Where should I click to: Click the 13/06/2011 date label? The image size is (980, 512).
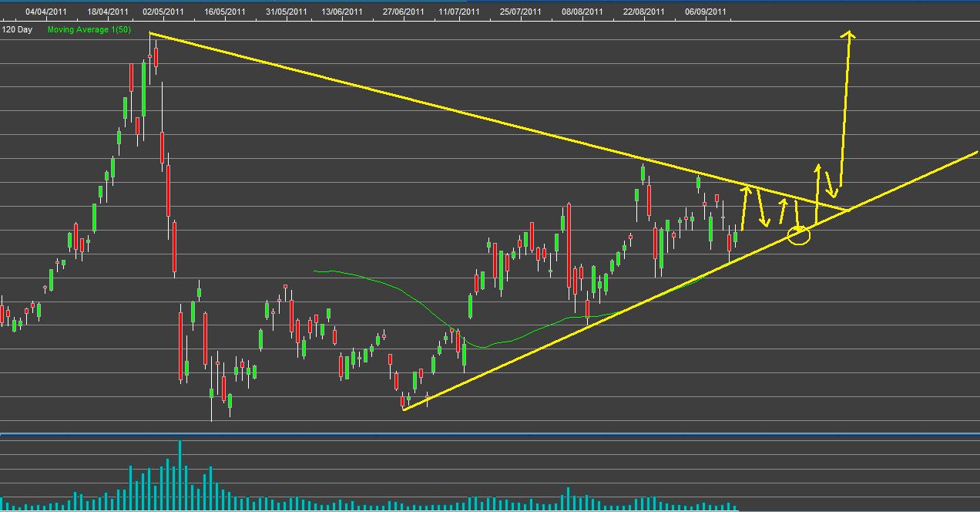tap(342, 12)
